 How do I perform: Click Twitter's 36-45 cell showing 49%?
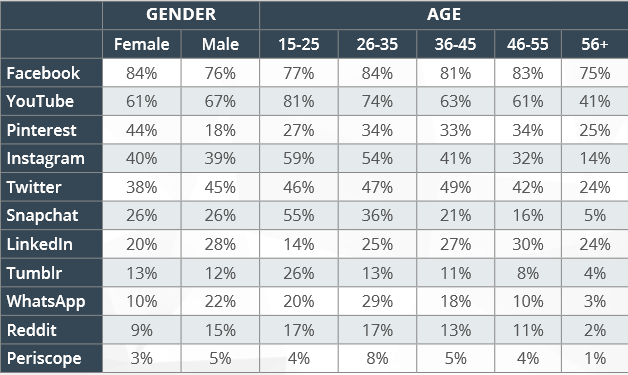click(455, 187)
